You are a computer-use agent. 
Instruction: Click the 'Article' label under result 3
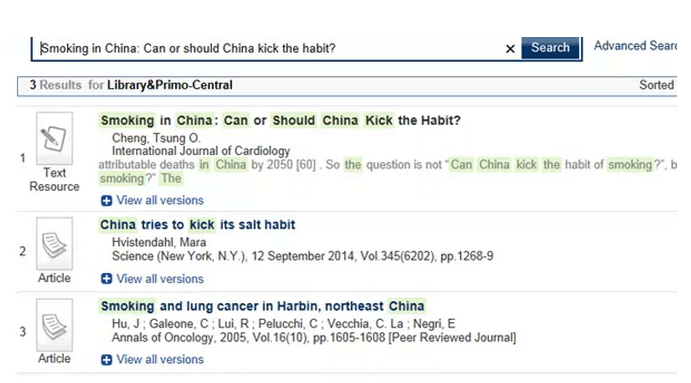[54, 358]
